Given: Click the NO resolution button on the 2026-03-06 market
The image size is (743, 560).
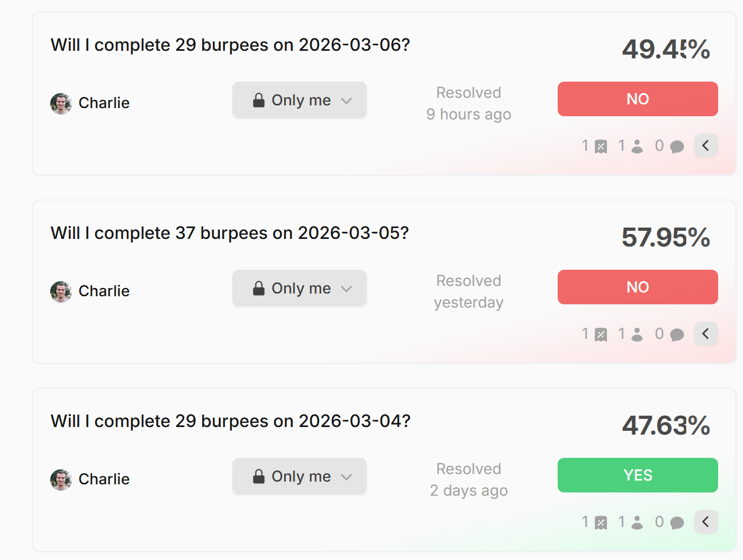Looking at the screenshot, I should click(x=638, y=99).
